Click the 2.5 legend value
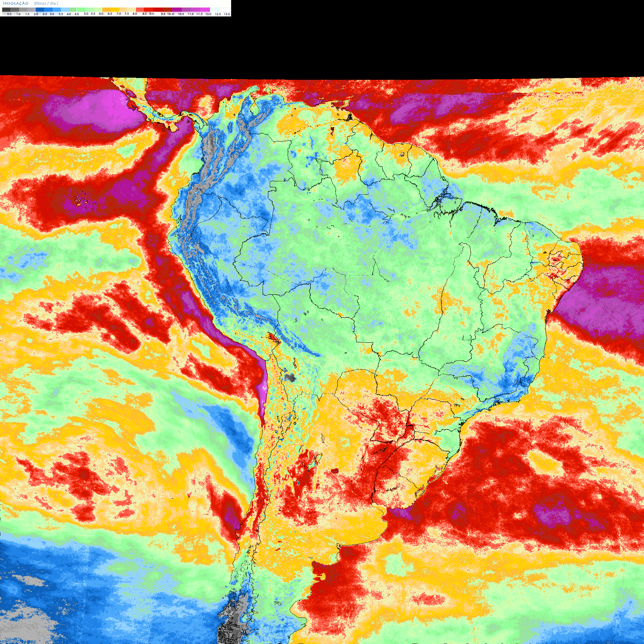This screenshot has height=644, width=644. [45, 14]
